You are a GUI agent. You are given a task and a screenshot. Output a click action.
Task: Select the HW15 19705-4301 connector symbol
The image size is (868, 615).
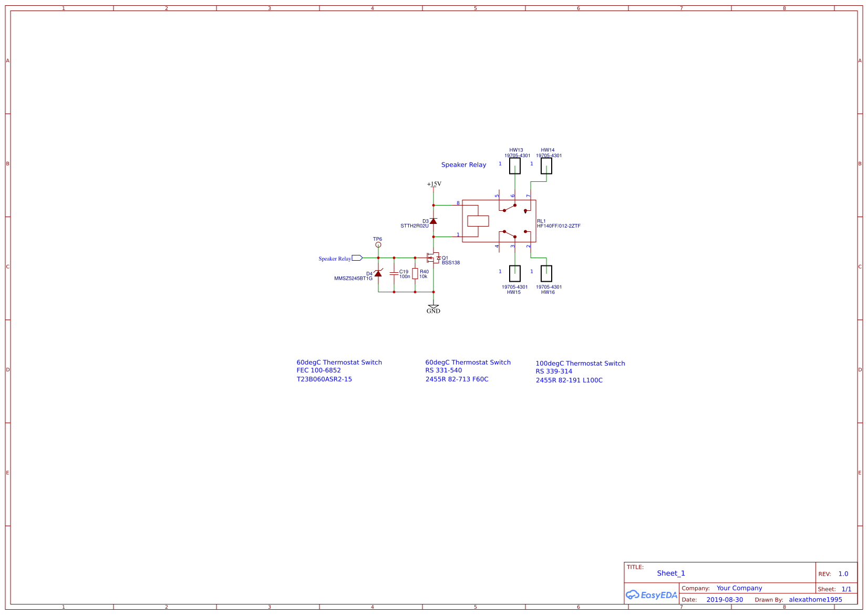514,273
